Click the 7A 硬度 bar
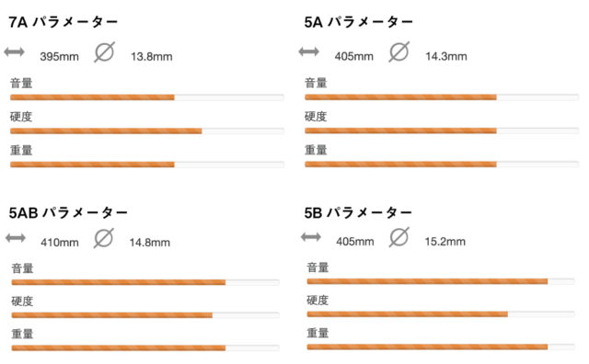Viewport: 589px width, 364px height. coord(147,131)
